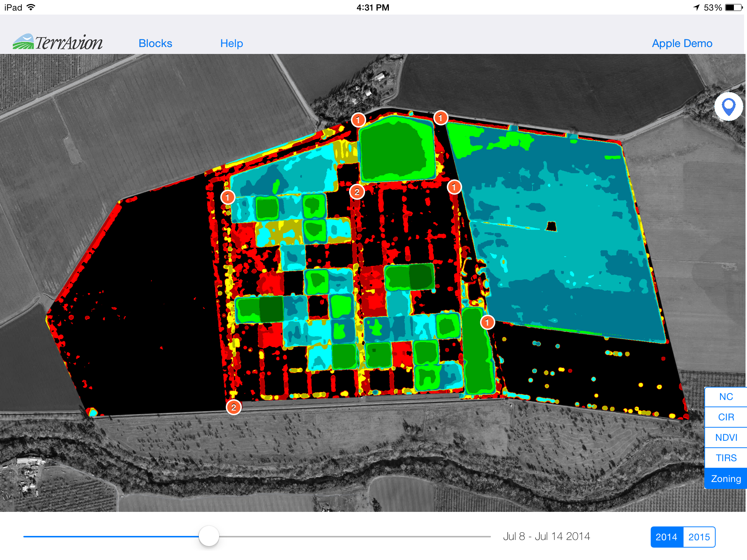Show the NDVI layer

(726, 437)
